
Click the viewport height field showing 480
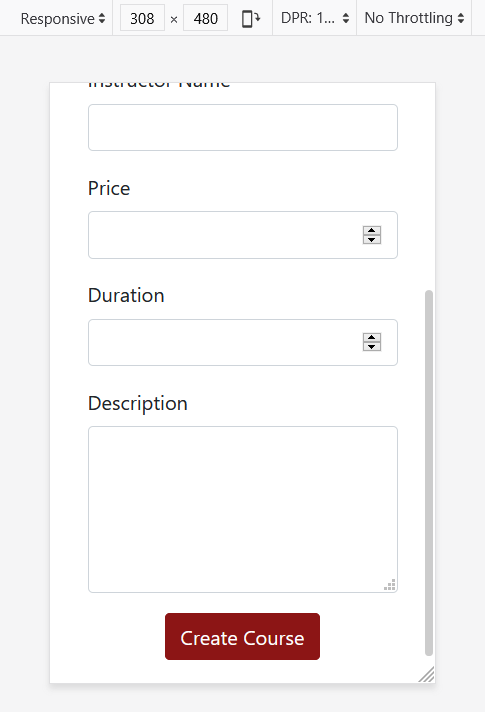pyautogui.click(x=205, y=19)
